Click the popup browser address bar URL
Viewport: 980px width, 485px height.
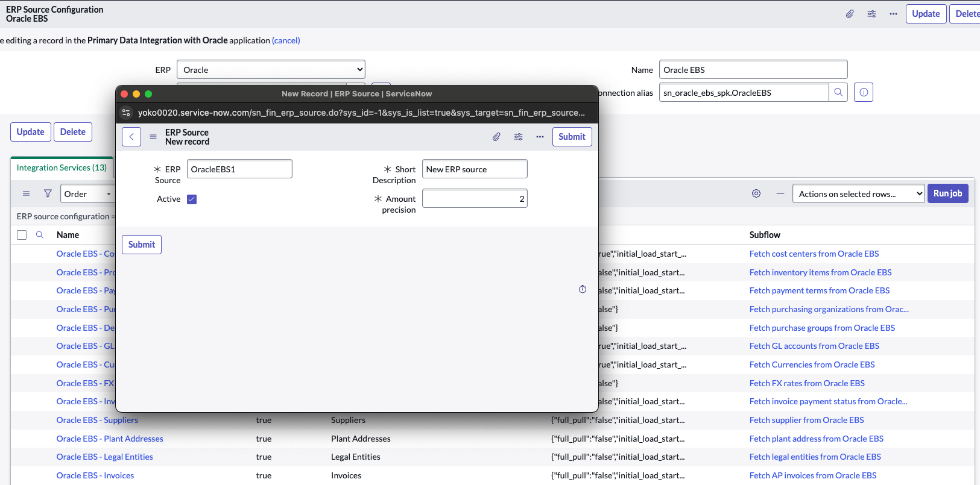[361, 113]
